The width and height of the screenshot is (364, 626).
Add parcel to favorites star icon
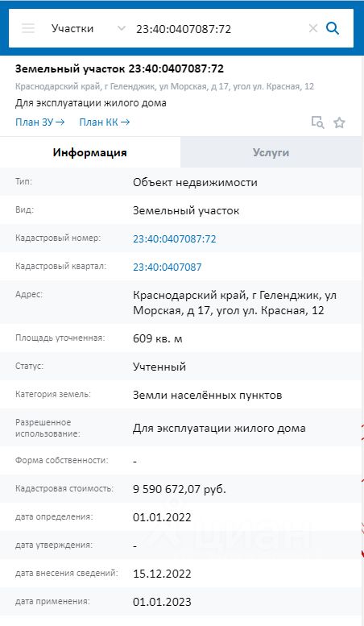point(339,122)
